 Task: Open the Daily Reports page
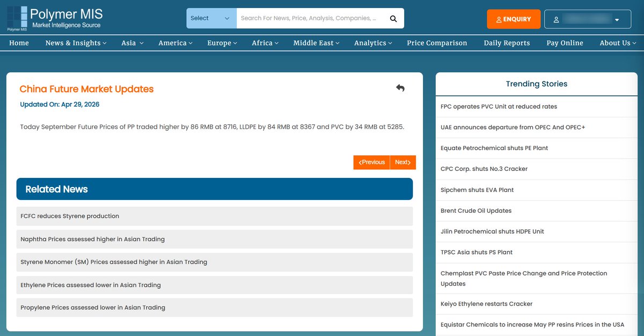(x=507, y=43)
